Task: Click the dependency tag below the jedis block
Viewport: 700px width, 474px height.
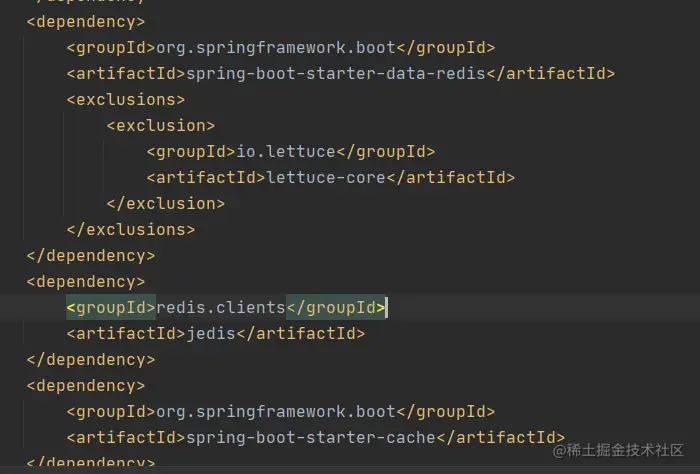Action: tap(86, 386)
